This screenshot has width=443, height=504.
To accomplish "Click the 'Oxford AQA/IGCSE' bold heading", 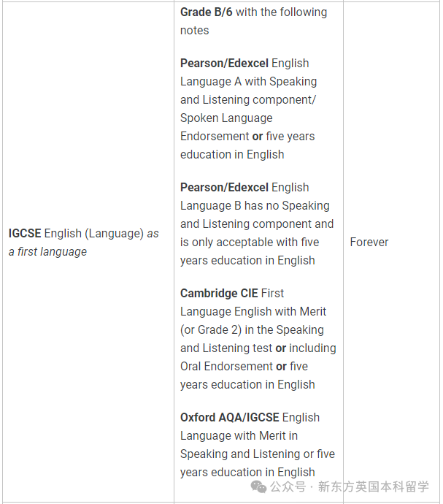I will tap(230, 417).
